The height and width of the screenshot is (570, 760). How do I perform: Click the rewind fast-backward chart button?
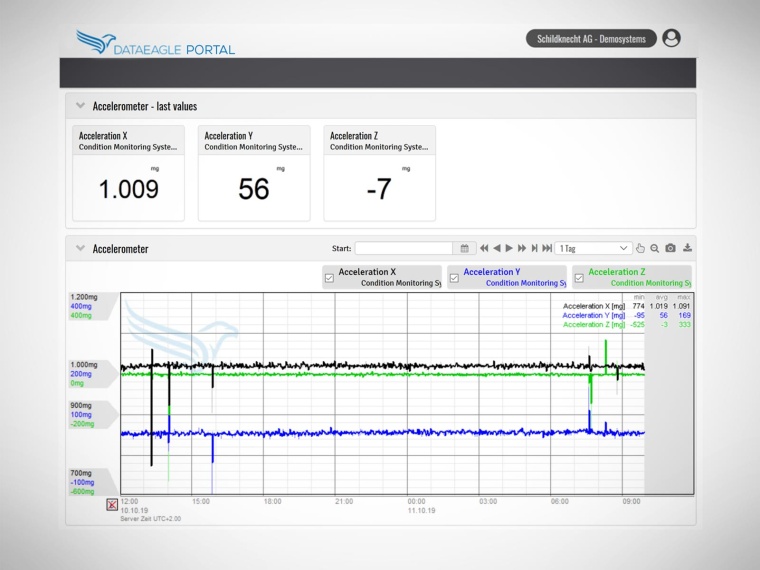[484, 248]
